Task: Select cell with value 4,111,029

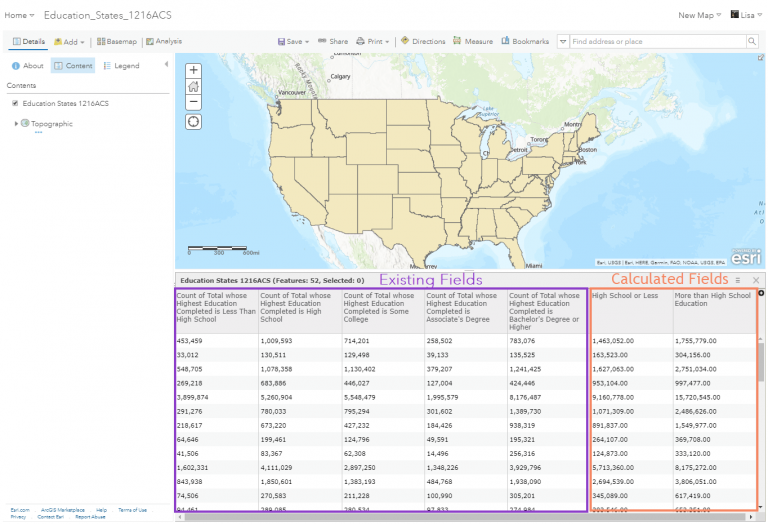Action: 300,468
